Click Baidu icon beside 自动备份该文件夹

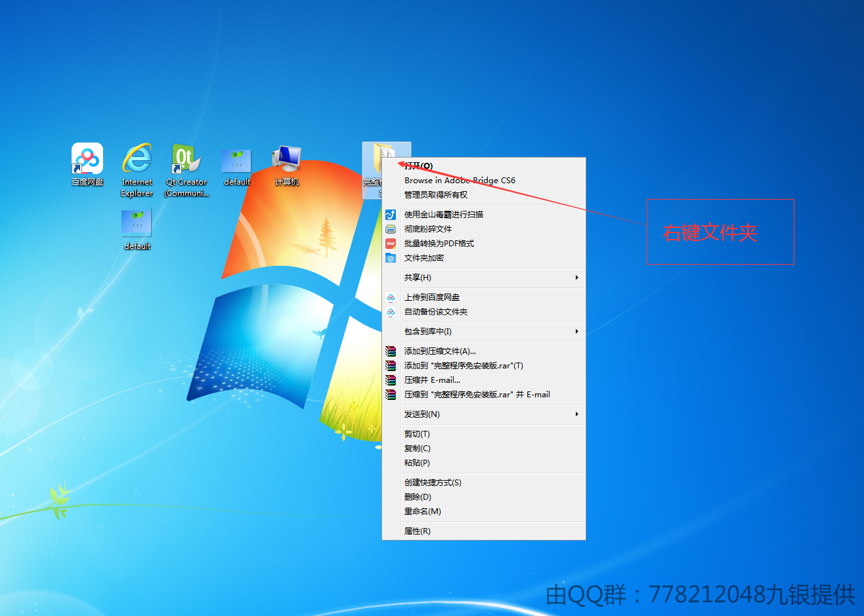pyautogui.click(x=391, y=312)
